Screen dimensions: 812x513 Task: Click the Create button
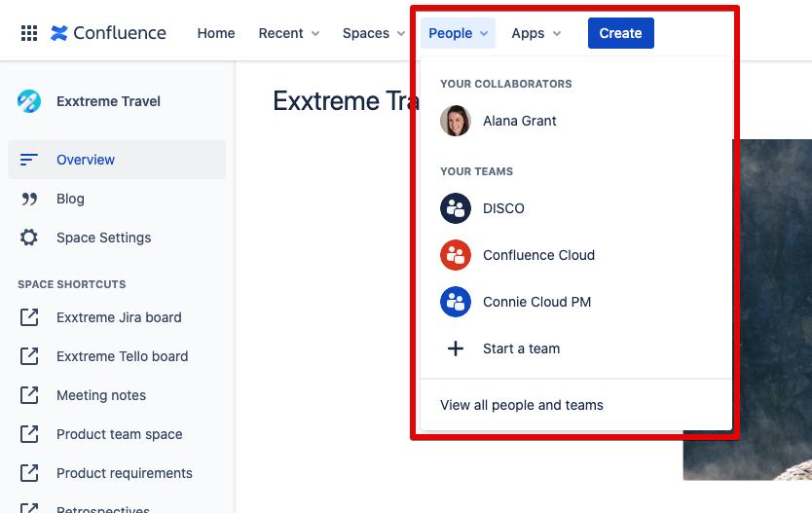pos(621,33)
